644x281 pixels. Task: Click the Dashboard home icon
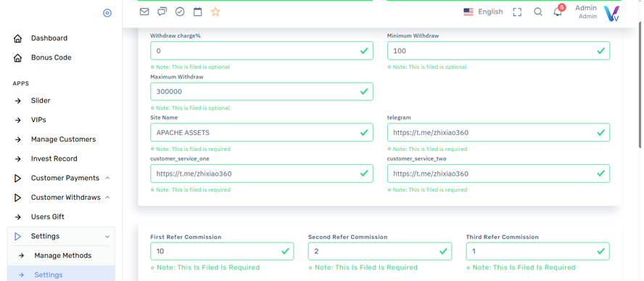pos(17,38)
